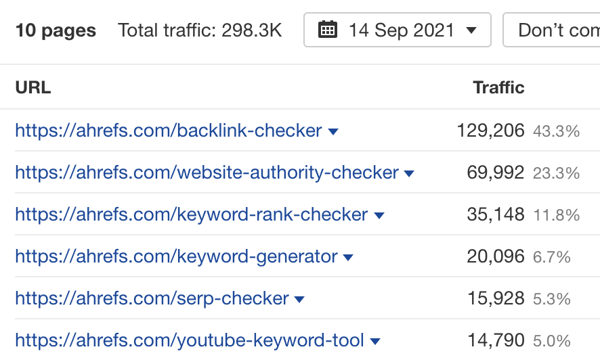
Task: Open the backlink-checker URL link
Action: tap(169, 131)
